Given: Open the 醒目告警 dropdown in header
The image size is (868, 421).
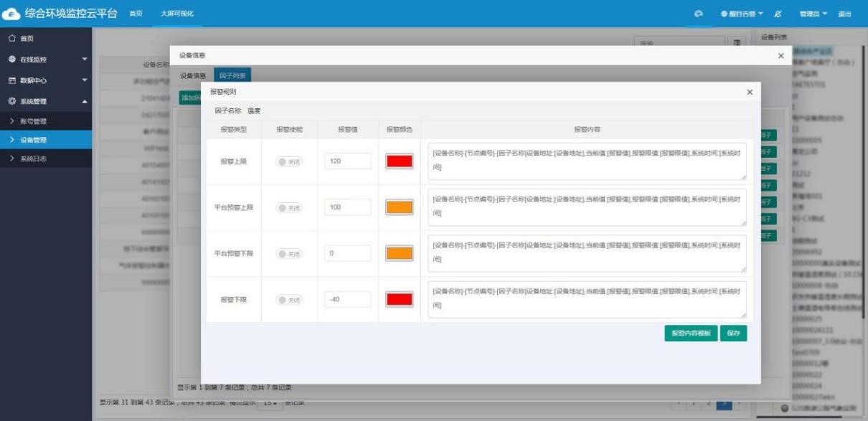Looking at the screenshot, I should click(741, 14).
